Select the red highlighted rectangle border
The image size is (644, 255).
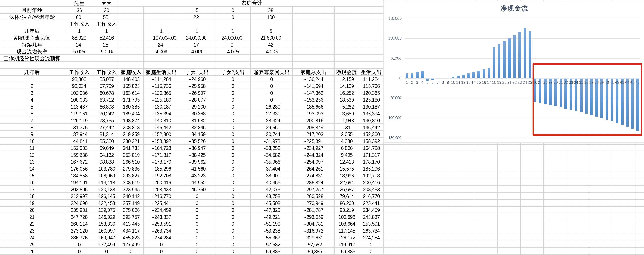coord(588,64)
